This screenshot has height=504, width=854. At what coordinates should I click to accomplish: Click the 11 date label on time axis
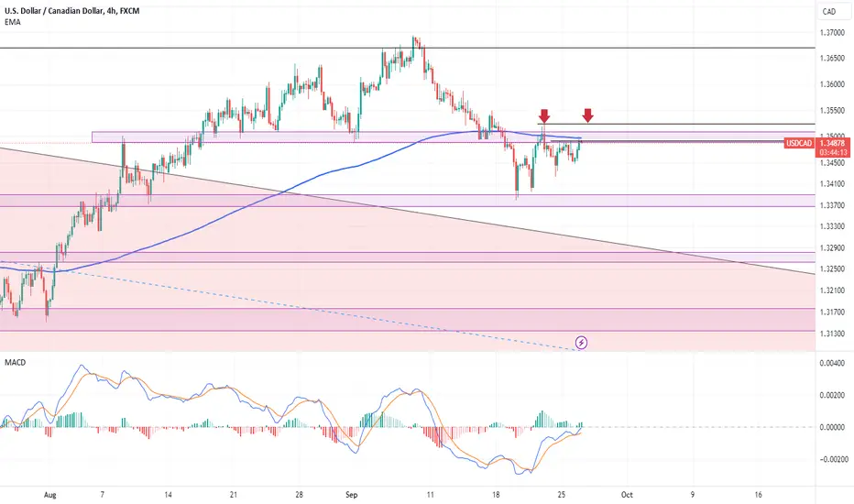click(431, 495)
